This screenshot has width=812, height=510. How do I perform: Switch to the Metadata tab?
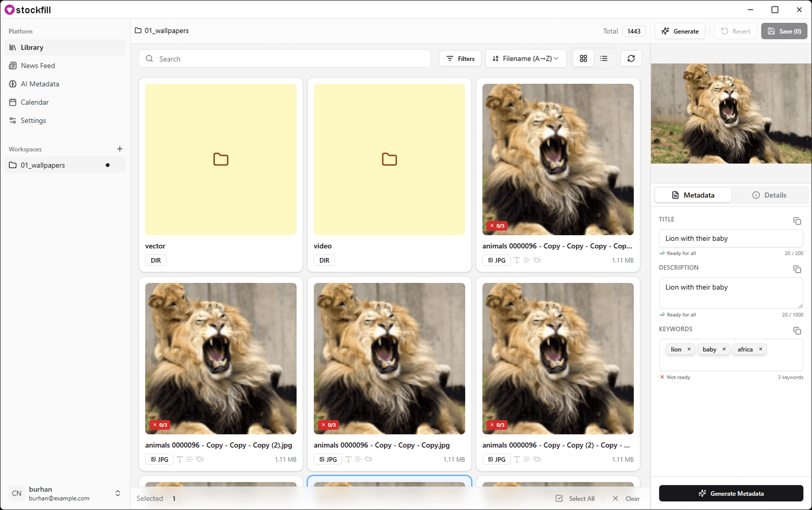693,195
